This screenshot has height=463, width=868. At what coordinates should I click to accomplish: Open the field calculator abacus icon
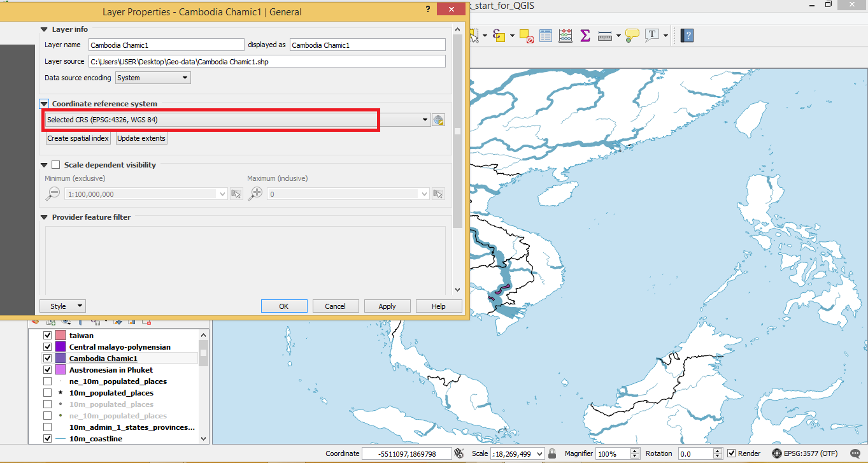[566, 36]
